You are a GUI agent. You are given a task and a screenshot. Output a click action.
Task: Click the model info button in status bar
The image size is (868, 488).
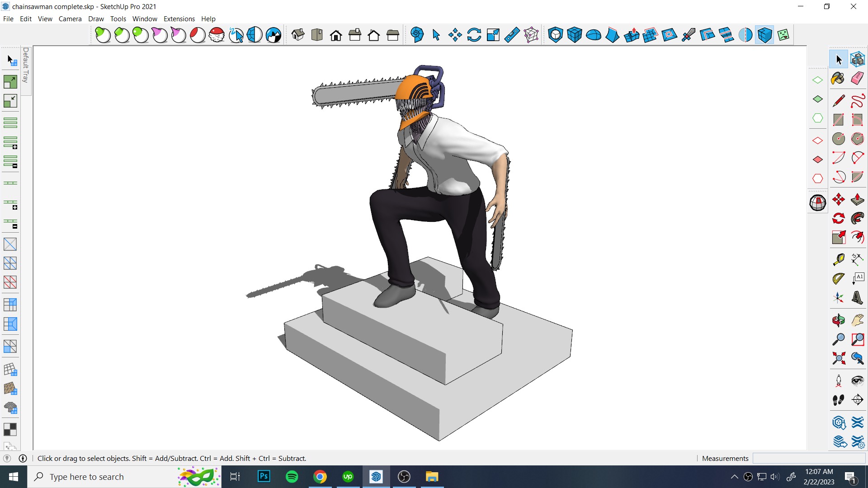23,458
